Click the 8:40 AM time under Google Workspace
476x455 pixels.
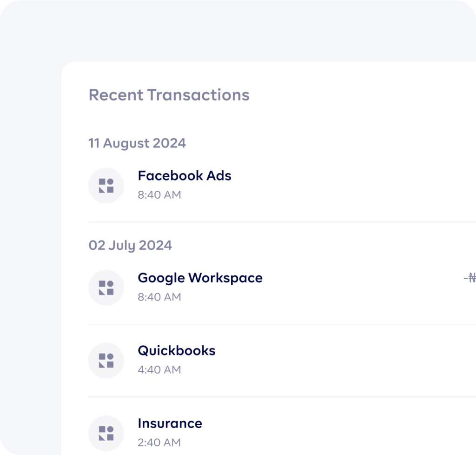(159, 297)
